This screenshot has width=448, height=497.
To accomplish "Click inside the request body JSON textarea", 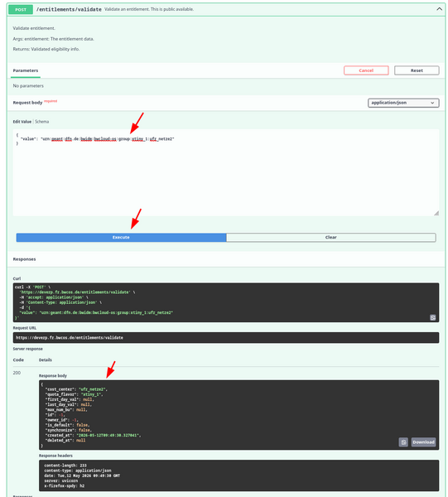I will 226,172.
